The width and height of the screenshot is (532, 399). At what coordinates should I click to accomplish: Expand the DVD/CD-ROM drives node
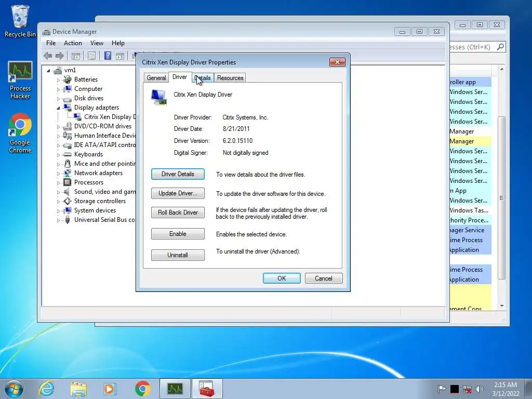tap(58, 127)
